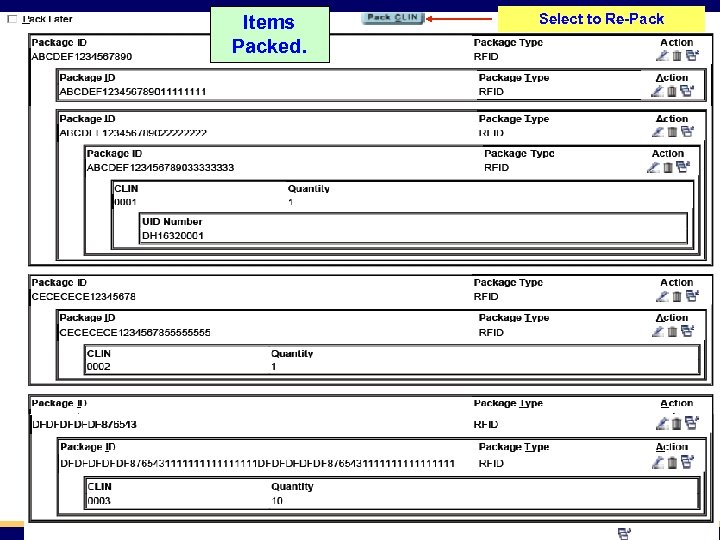
Task: Edit package ABCDEF123456789011111111 with pencil icon
Action: (x=658, y=91)
